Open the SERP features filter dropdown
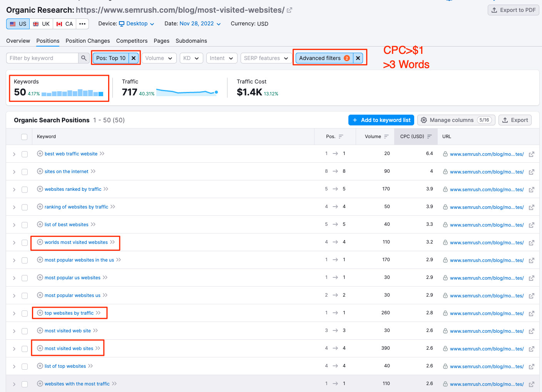This screenshot has height=392, width=542. (266, 58)
